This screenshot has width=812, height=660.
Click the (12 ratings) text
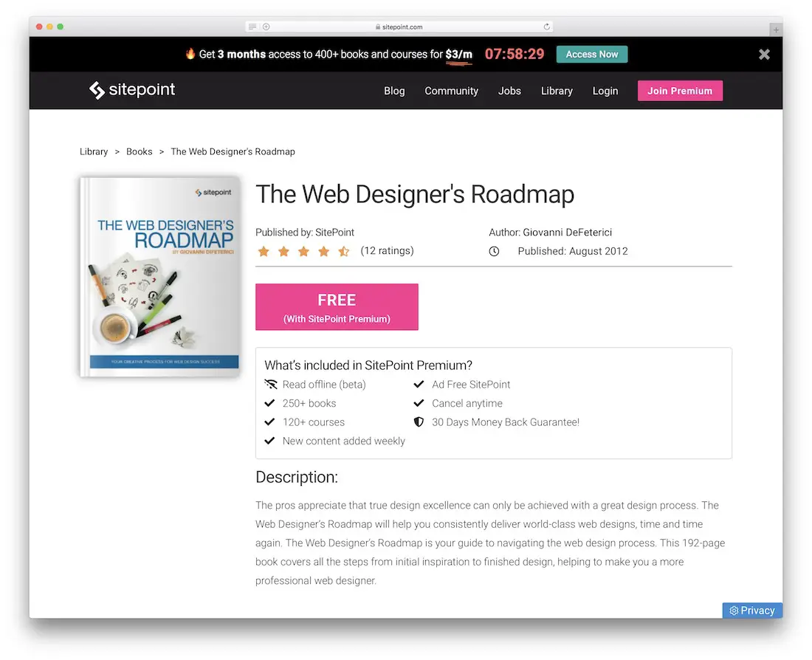click(x=388, y=251)
